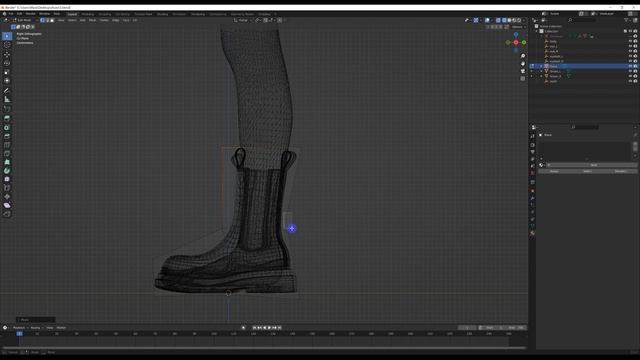
Task: Switch to rendered viewport shading
Action: tap(519, 20)
